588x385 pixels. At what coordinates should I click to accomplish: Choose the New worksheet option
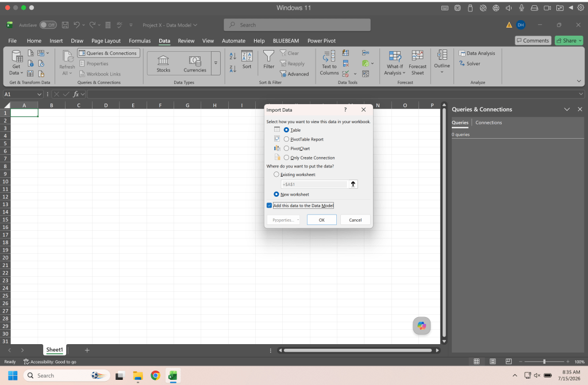276,194
